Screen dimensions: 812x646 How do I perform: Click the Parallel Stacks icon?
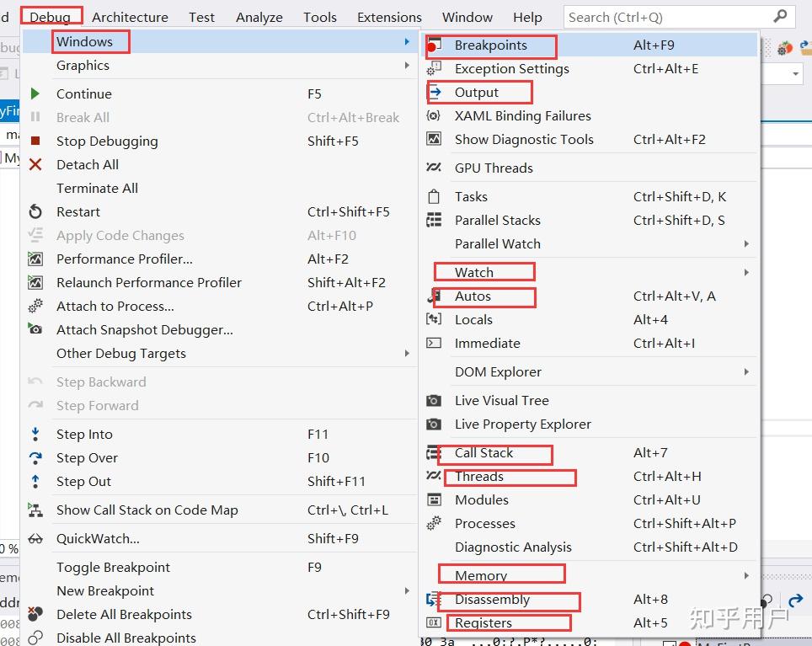click(434, 220)
